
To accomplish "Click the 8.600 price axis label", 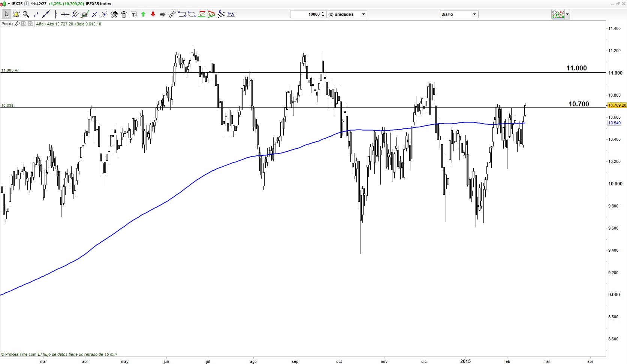I will tap(613, 339).
